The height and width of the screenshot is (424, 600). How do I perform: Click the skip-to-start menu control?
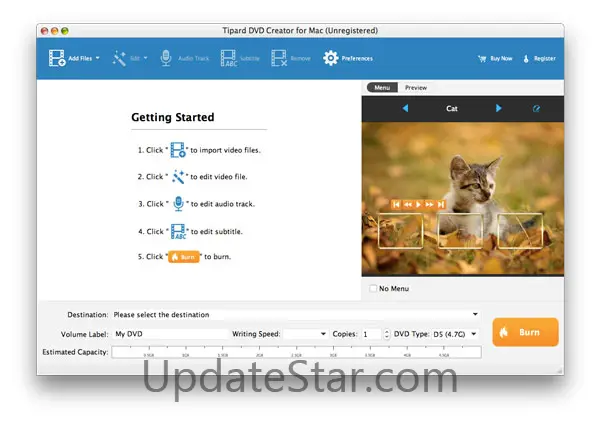396,204
